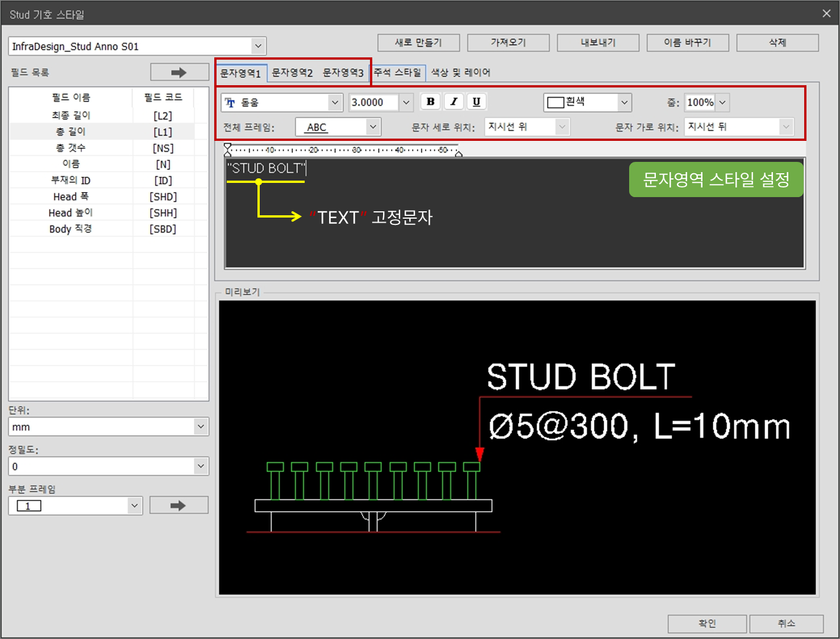Open the InfraDesign_Stud Anno S01 style dropdown

click(x=258, y=46)
